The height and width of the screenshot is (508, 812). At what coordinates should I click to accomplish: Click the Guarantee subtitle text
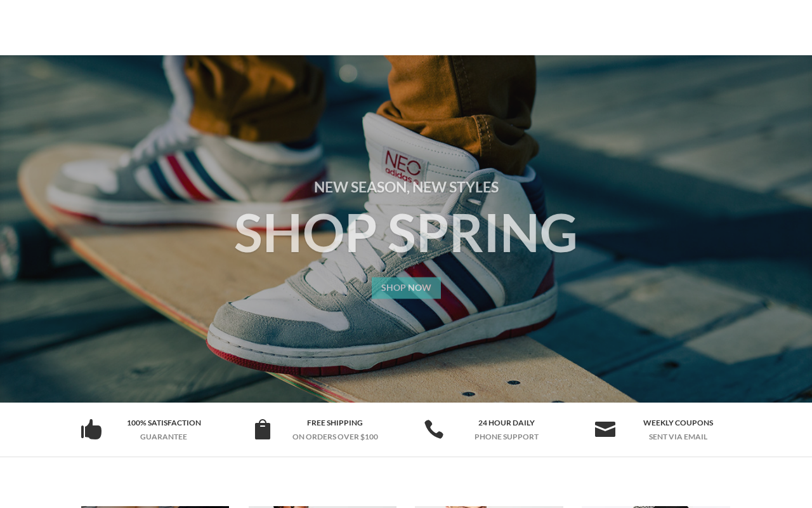pyautogui.click(x=164, y=437)
